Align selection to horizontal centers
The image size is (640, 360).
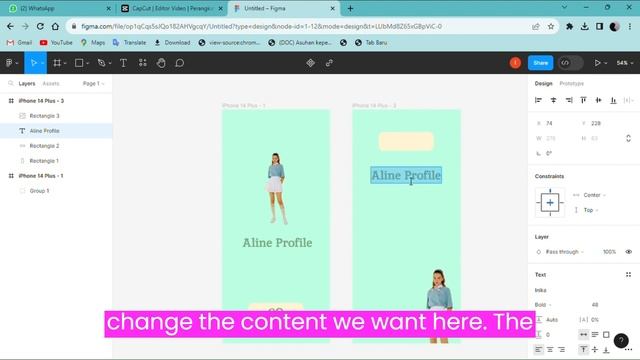(553, 100)
